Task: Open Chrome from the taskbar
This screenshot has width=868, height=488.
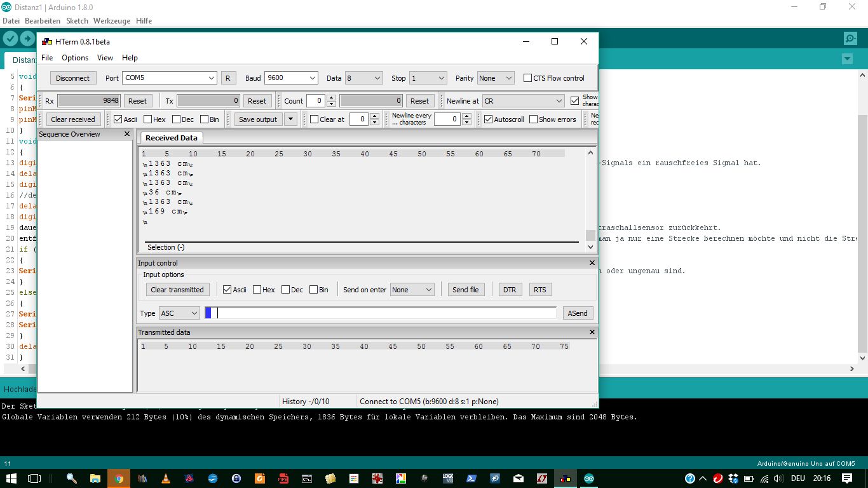Action: coord(119,478)
